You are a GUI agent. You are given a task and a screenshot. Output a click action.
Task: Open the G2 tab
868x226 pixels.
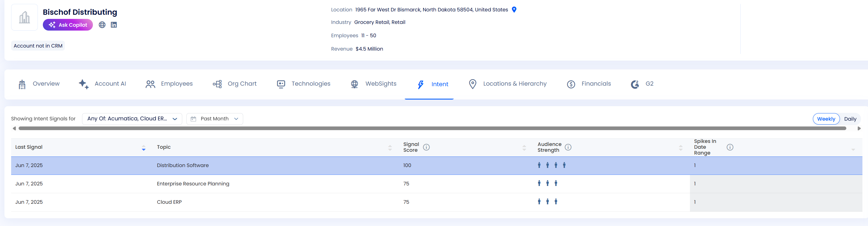coord(642,84)
